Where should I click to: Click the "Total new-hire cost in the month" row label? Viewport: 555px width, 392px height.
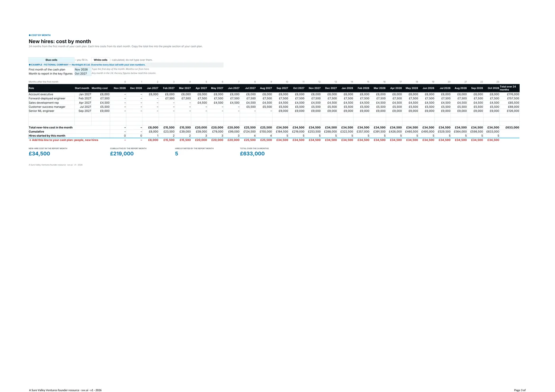click(x=50, y=127)
